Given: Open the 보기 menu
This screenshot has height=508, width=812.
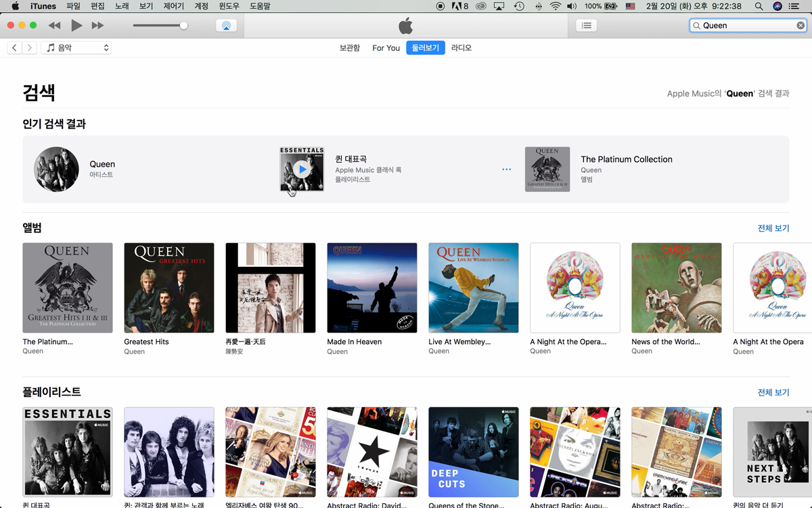Looking at the screenshot, I should [x=146, y=6].
